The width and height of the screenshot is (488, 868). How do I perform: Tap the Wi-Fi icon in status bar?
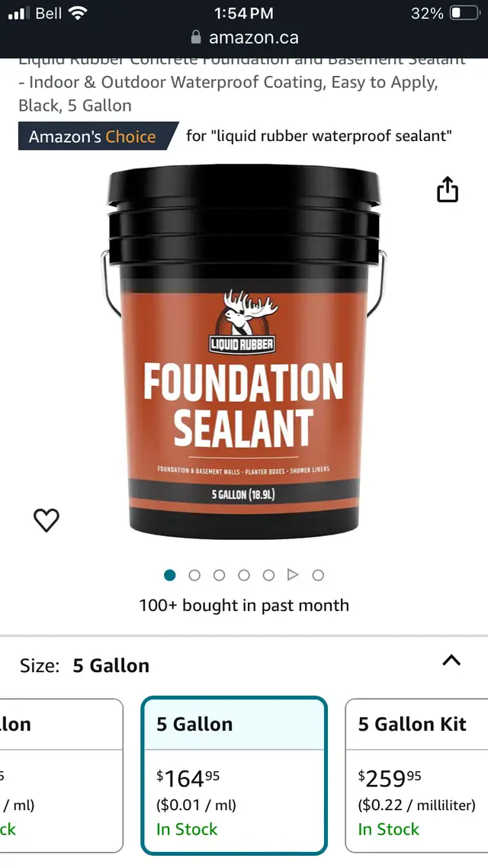click(78, 13)
